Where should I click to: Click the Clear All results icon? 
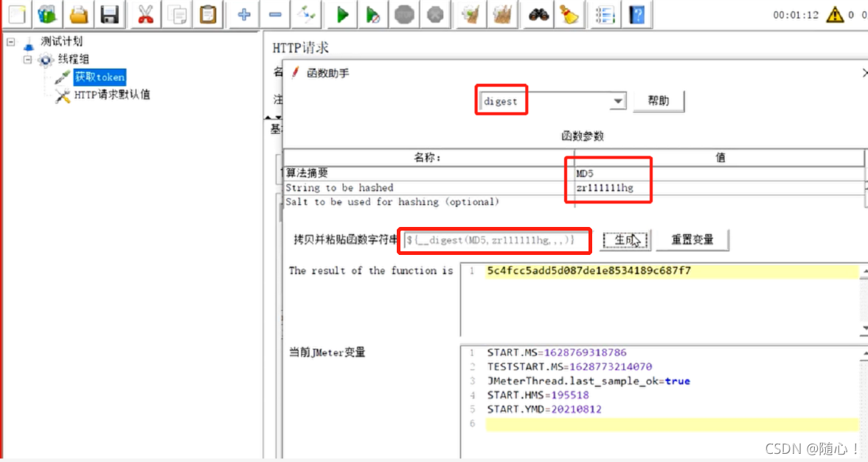(x=502, y=14)
